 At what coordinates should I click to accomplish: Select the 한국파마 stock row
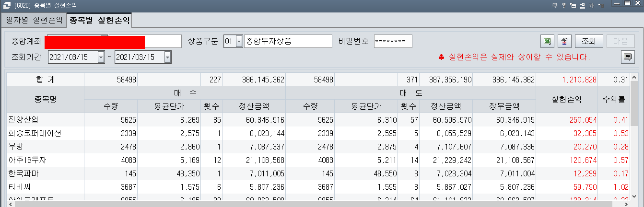(x=318, y=173)
